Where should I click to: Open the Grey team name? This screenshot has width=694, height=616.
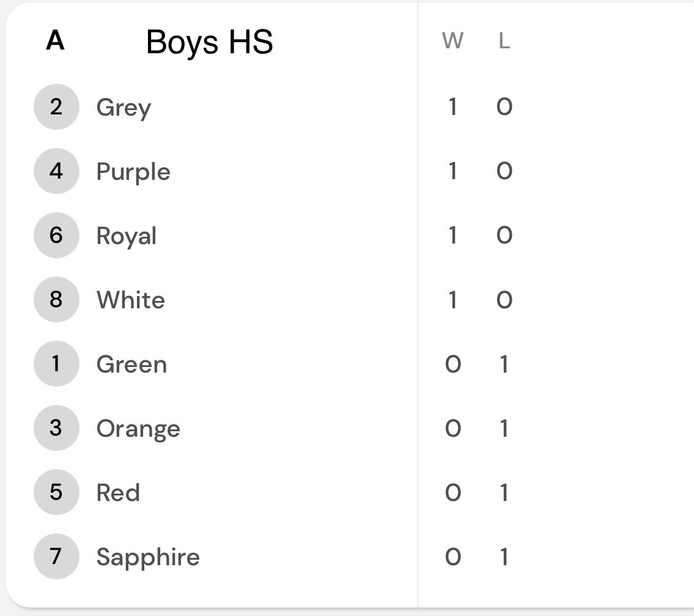point(124,108)
